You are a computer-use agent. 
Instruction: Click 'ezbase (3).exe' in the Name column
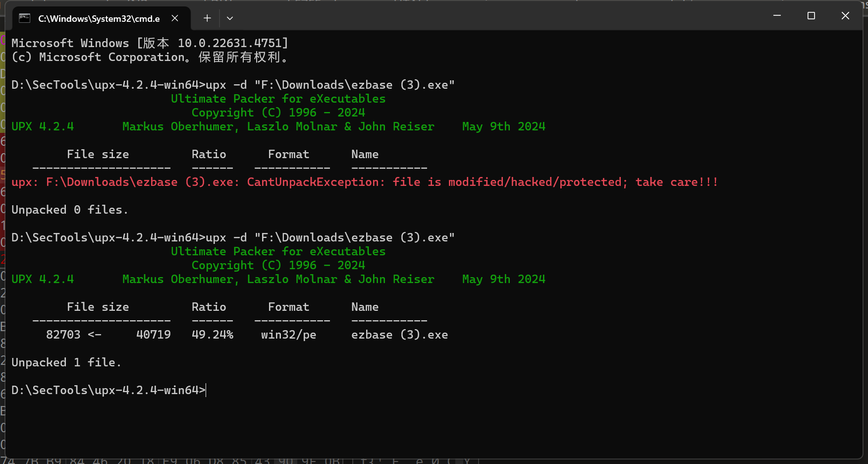(399, 335)
